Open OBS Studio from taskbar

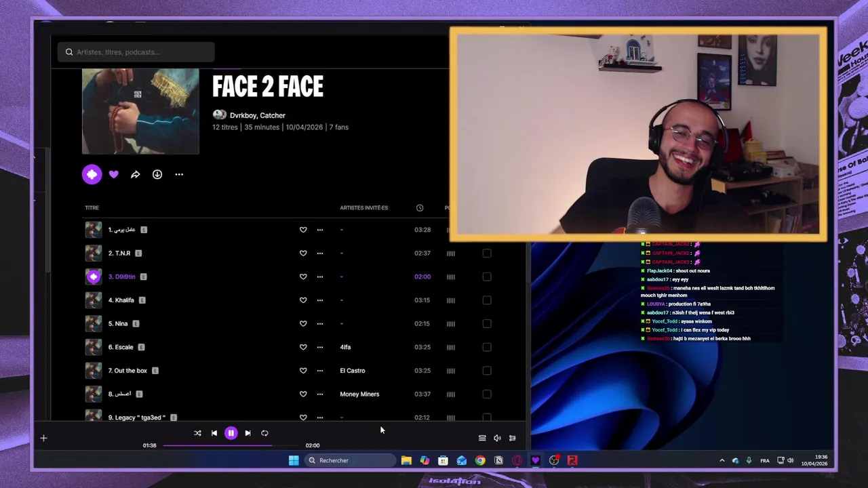pyautogui.click(x=554, y=461)
